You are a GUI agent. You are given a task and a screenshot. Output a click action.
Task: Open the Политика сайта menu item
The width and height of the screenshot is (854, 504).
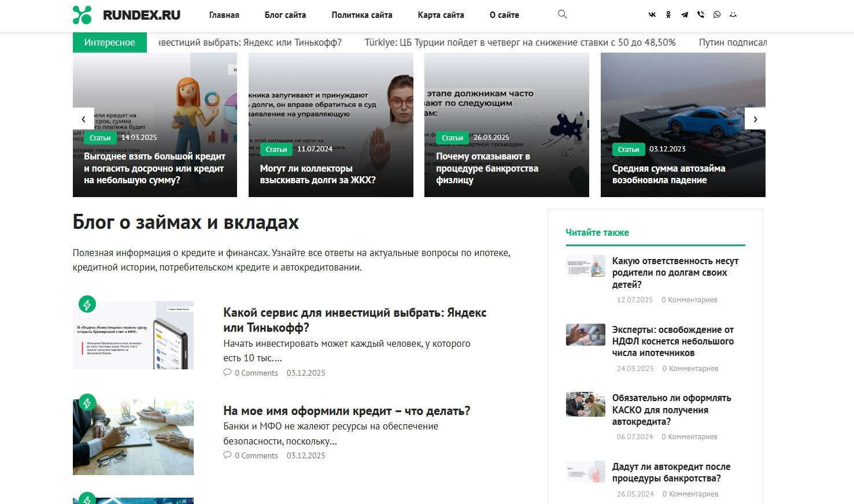click(x=362, y=15)
